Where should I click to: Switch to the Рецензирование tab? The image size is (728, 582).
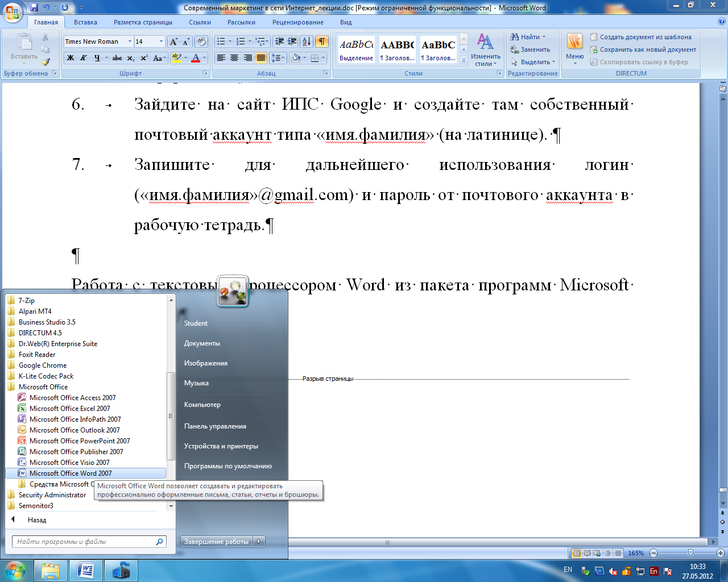298,22
